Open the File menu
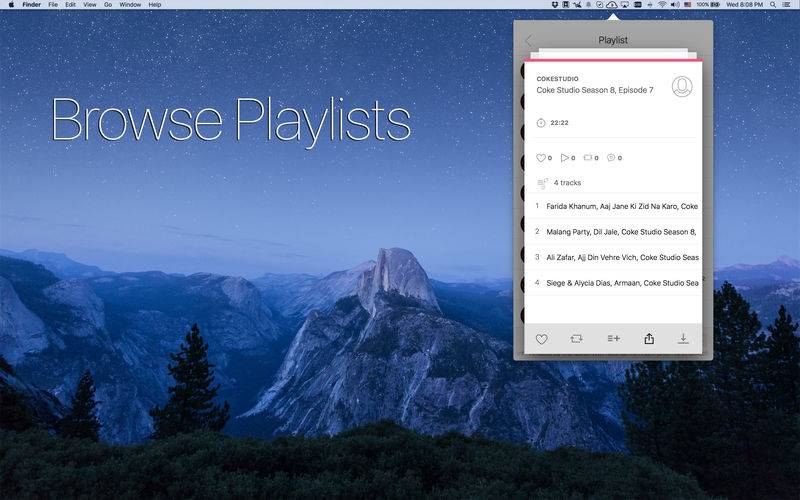Screen dimensions: 800x500 53,5
